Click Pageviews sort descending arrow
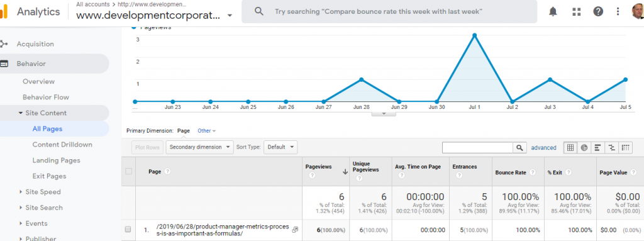The height and width of the screenshot is (241, 644). tap(345, 172)
